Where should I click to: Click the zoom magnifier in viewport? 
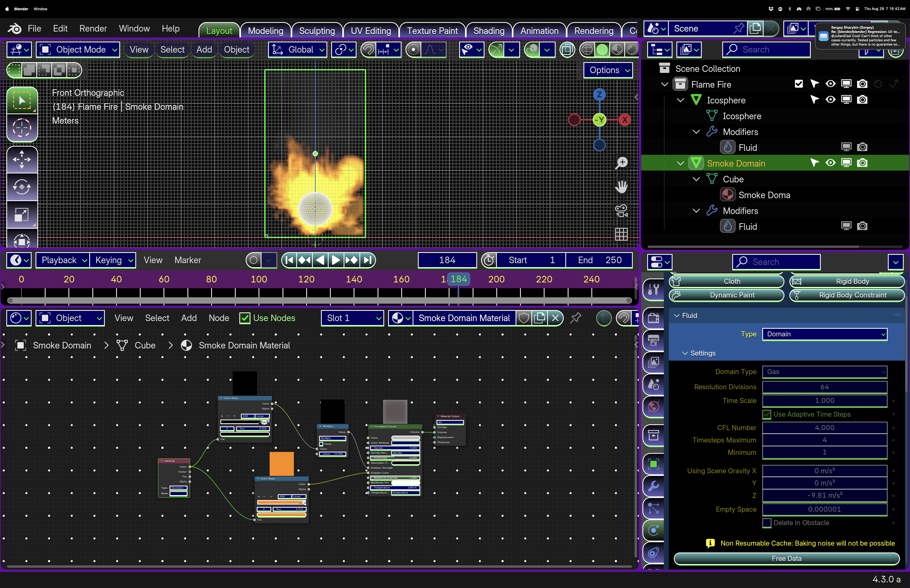[x=621, y=163]
